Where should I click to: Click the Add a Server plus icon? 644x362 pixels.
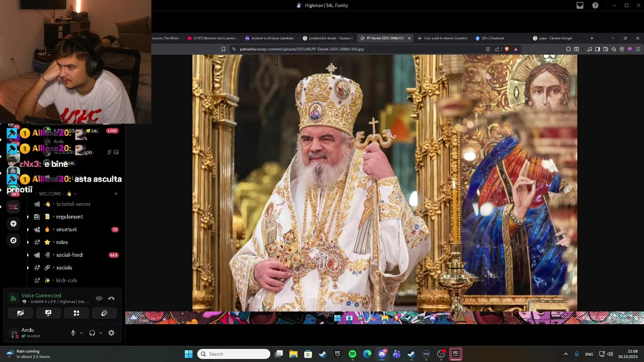(14, 223)
